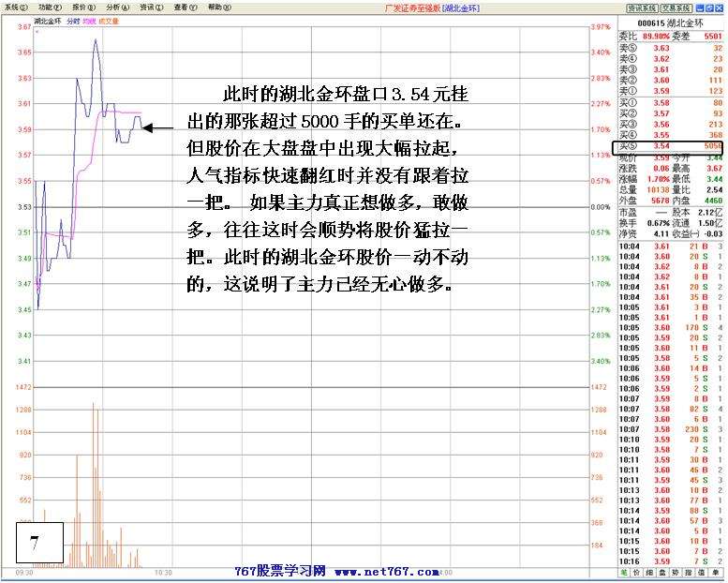Screen dimensions: 728x583
Task: Expand the 资讯 menu dropdown
Action: click(147, 7)
